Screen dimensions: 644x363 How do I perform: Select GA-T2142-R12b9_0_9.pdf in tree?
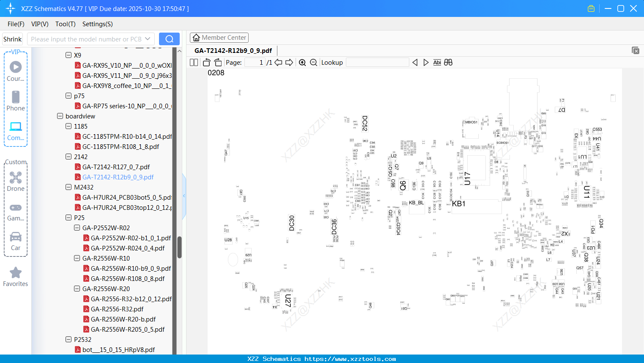(x=118, y=177)
